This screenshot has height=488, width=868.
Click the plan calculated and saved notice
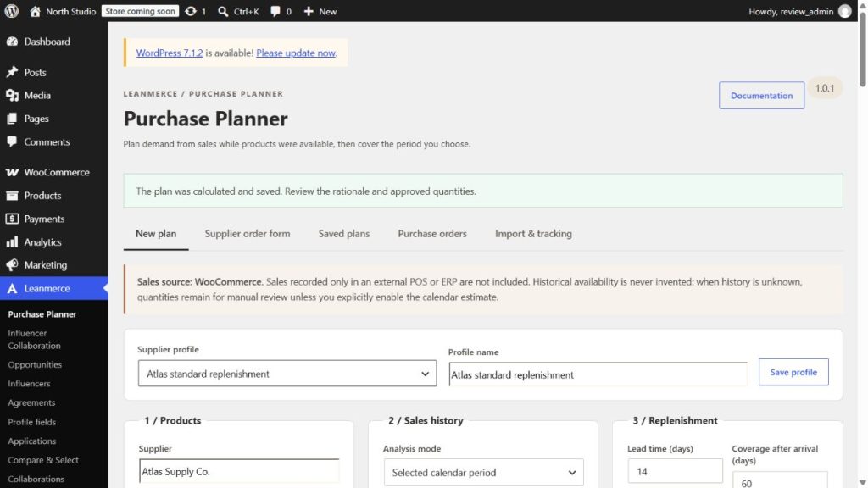tap(483, 191)
